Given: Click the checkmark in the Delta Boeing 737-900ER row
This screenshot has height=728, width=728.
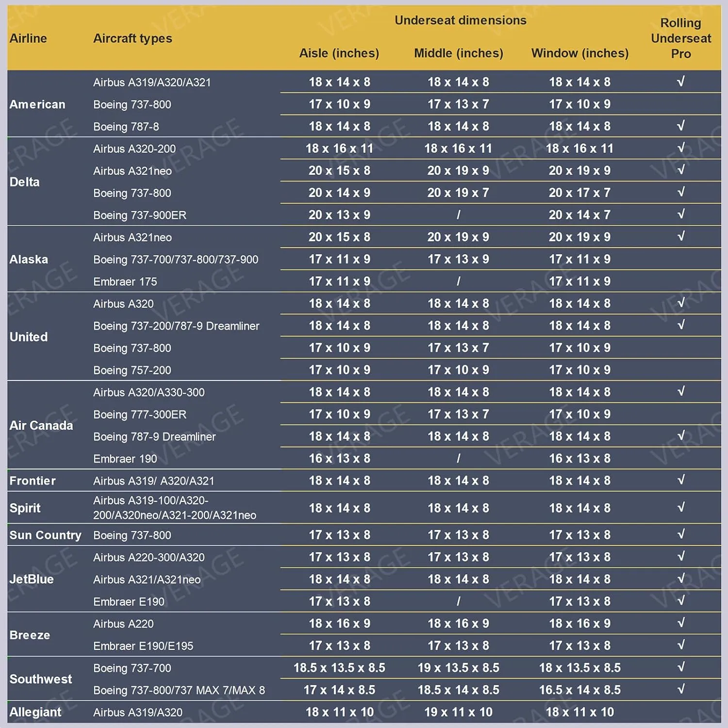Looking at the screenshot, I should pos(681,214).
